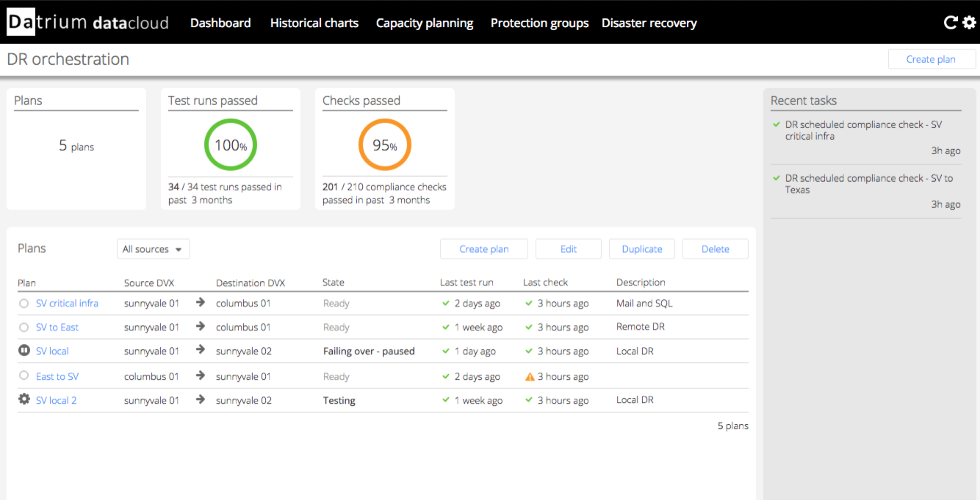Viewport: 980px width, 500px height.
Task: Click '34 / 34 test runs passed' text
Action: (x=225, y=193)
